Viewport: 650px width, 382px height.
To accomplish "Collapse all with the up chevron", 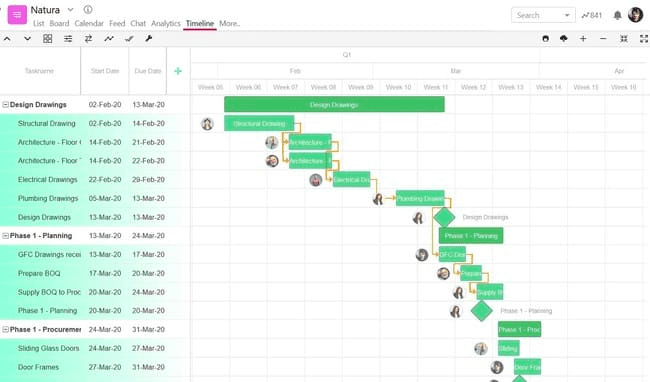I will [7, 39].
